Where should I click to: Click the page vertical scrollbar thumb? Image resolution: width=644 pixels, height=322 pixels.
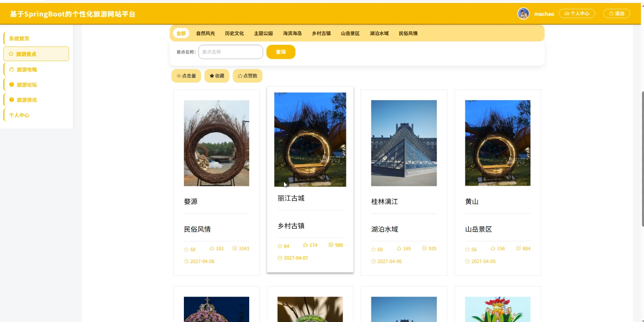click(x=642, y=159)
